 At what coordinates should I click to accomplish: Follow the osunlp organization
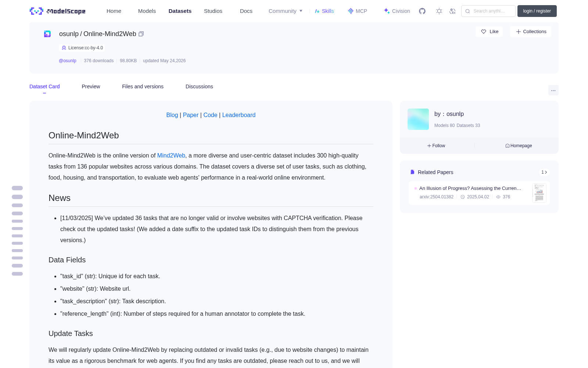tap(436, 146)
